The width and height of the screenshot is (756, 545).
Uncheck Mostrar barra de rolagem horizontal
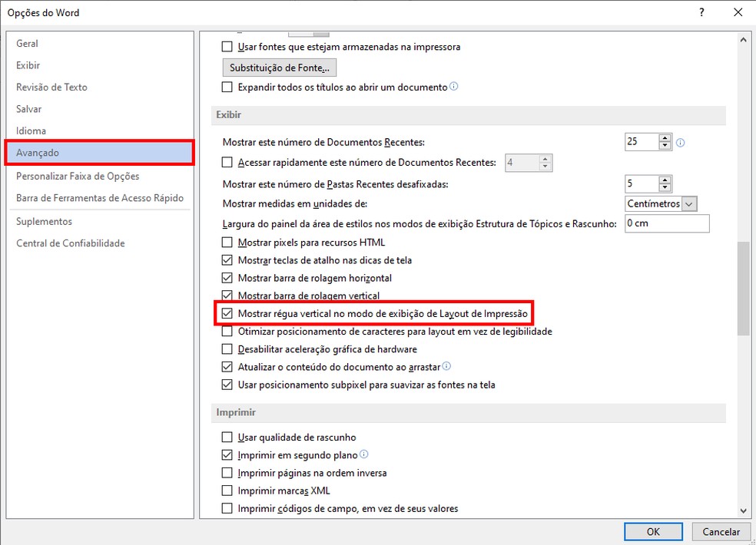point(227,278)
